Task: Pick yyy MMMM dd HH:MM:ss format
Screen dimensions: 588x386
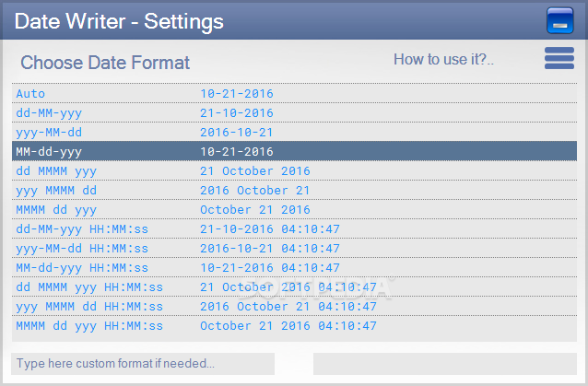Action: [294, 307]
